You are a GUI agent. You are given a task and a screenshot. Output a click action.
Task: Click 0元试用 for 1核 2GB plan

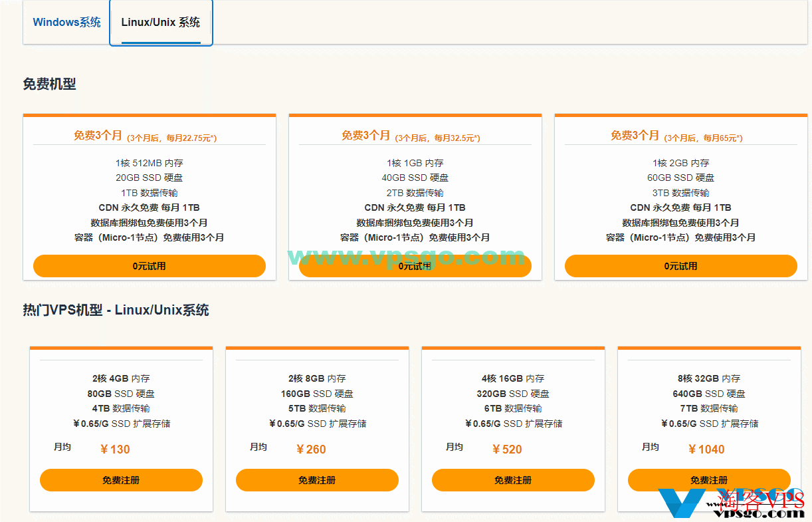click(681, 266)
